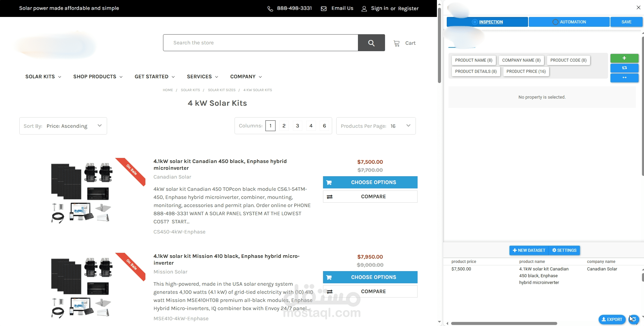This screenshot has width=644, height=326.
Task: Click the magnifying glass search button
Action: [x=371, y=43]
